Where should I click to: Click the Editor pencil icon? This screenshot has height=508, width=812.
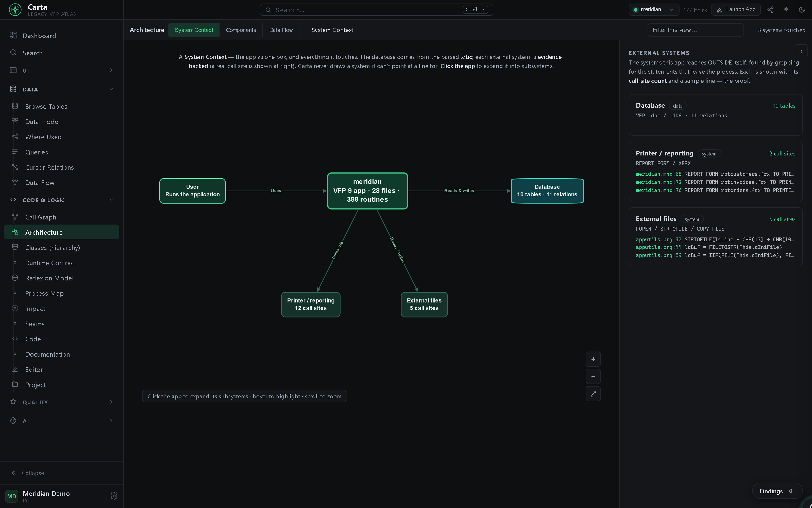point(15,369)
